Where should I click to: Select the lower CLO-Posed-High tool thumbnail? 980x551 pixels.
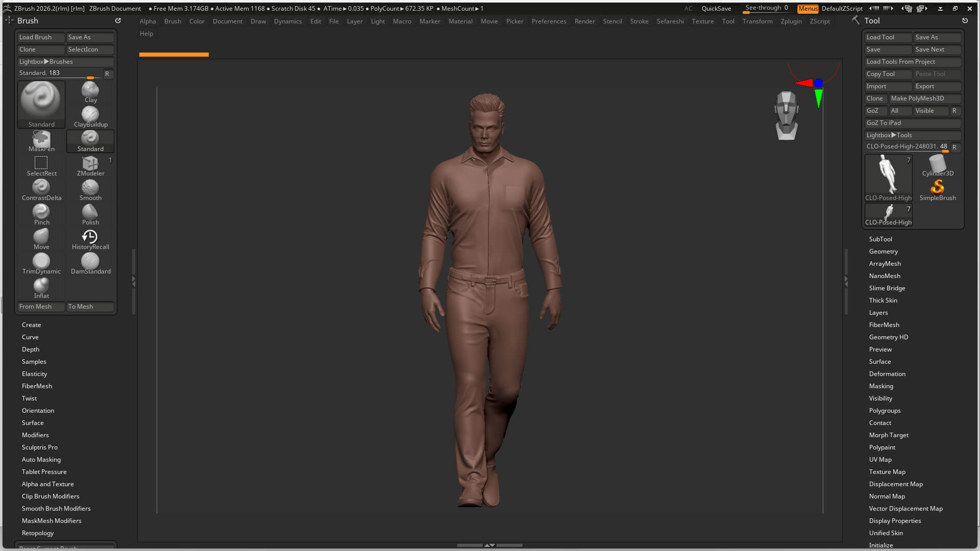888,215
